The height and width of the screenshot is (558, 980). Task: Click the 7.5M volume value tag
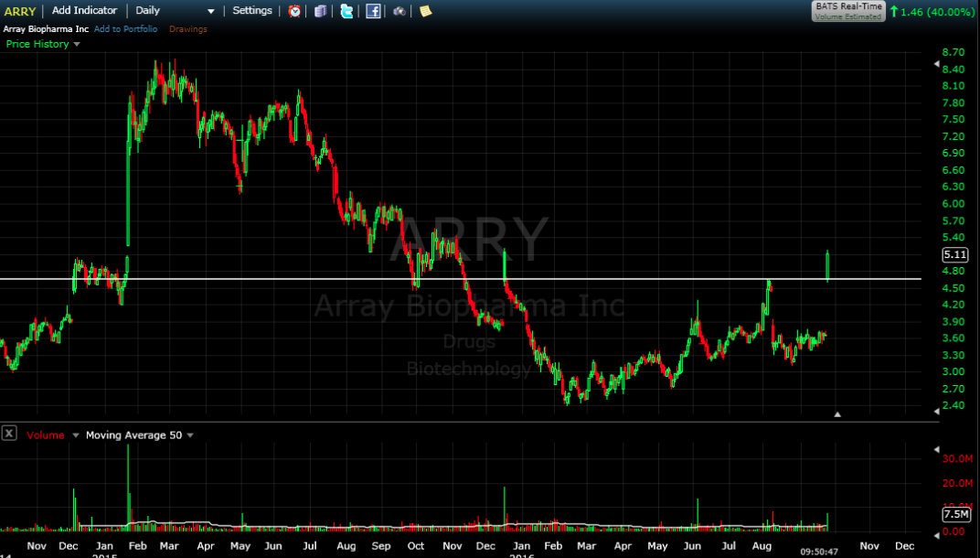tap(956, 514)
